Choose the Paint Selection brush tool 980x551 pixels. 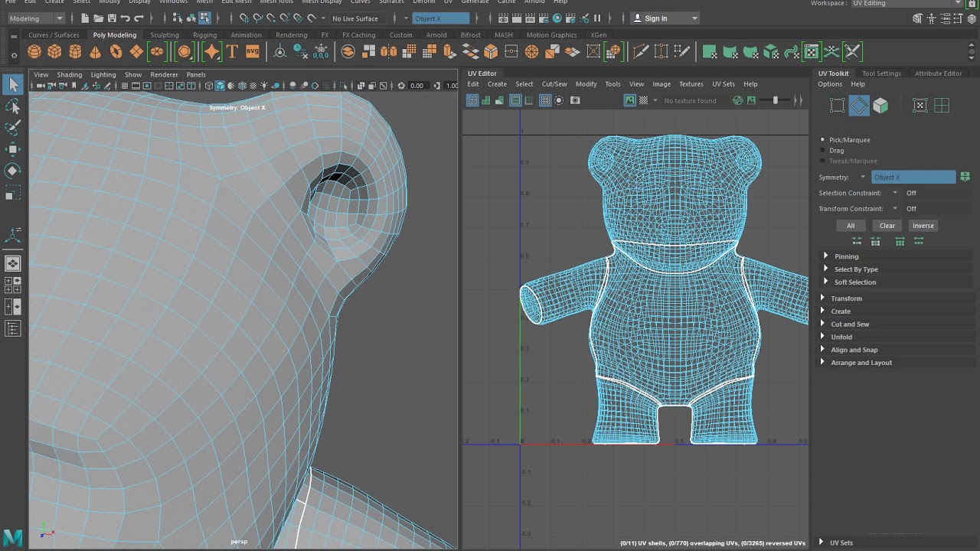(x=13, y=128)
